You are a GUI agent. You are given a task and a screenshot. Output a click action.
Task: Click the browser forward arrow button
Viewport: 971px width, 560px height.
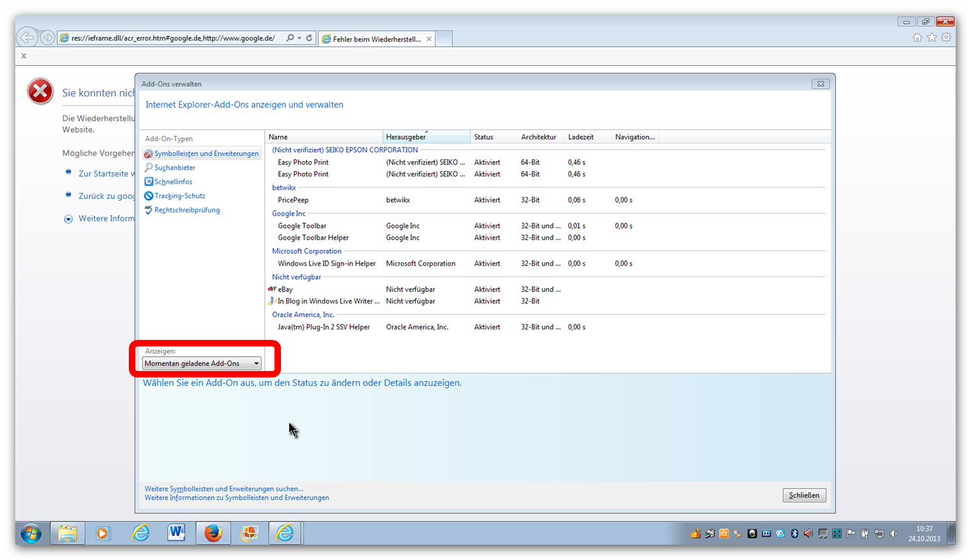click(x=47, y=38)
